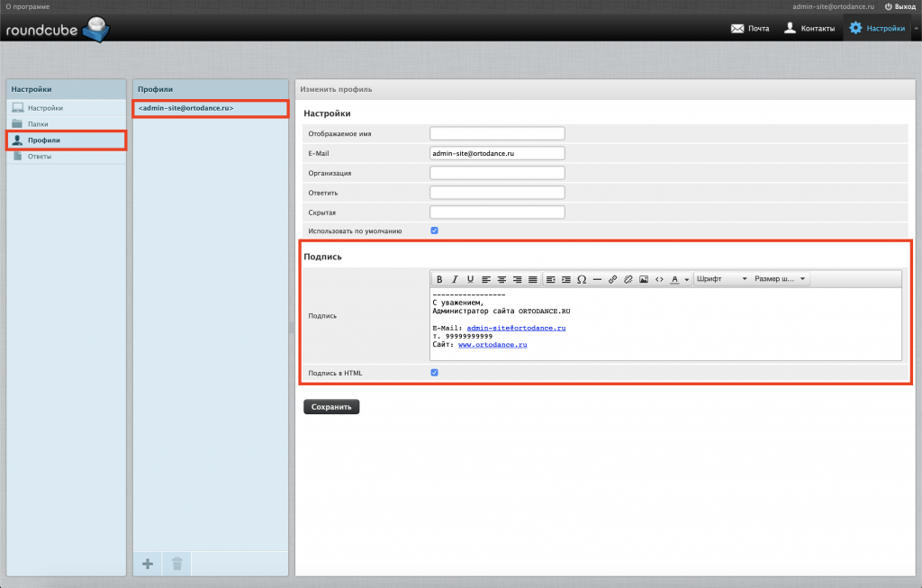
Task: Add new profile with plus icon
Action: (x=148, y=564)
